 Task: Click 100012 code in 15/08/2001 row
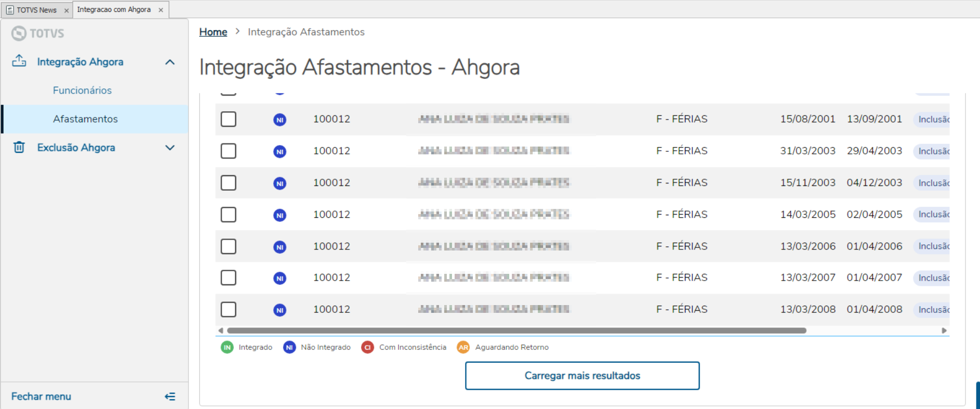point(331,119)
